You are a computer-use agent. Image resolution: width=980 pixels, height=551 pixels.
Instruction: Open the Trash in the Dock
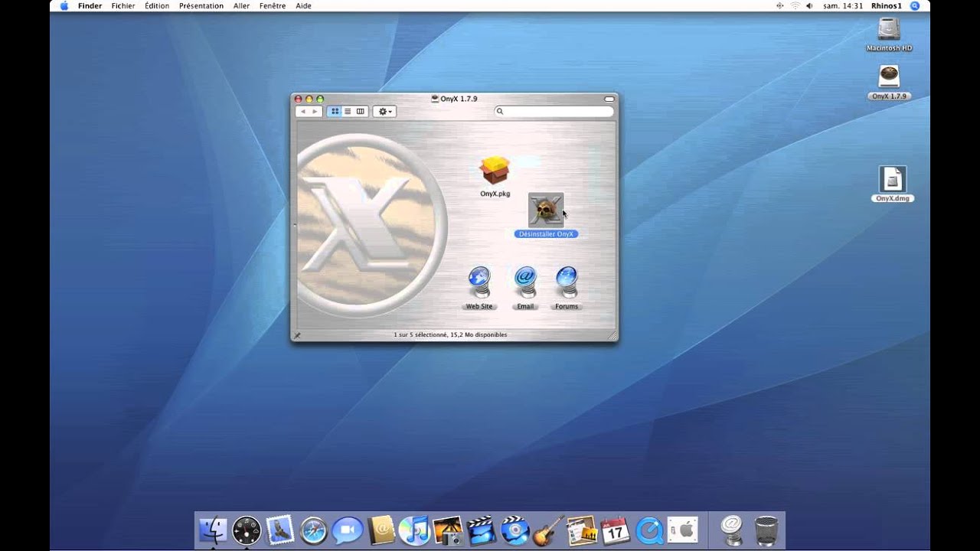point(766,530)
